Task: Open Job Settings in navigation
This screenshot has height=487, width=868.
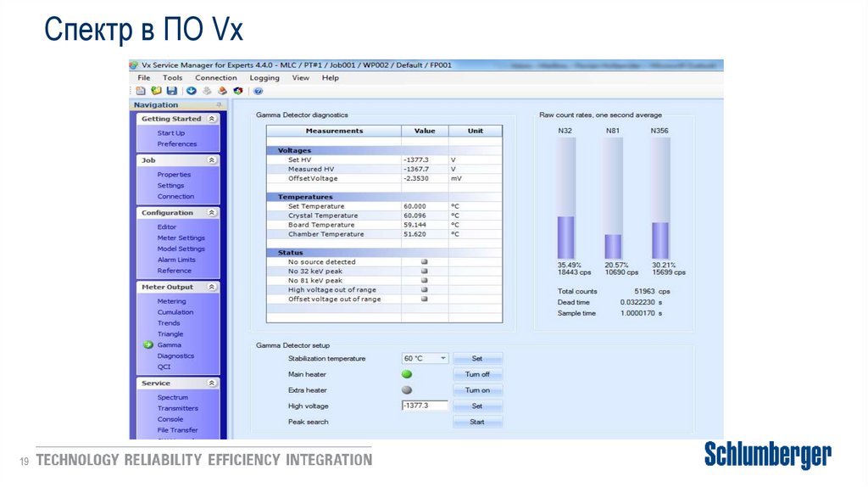Action: [170, 185]
